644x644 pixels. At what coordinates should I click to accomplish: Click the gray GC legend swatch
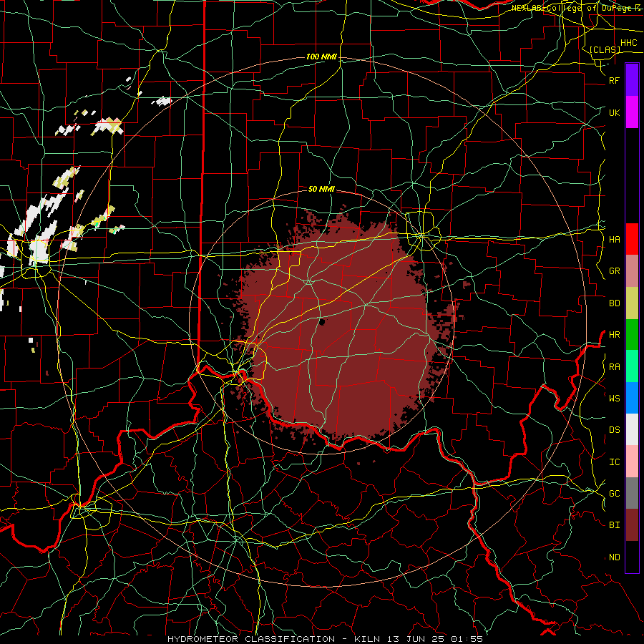pos(632,493)
